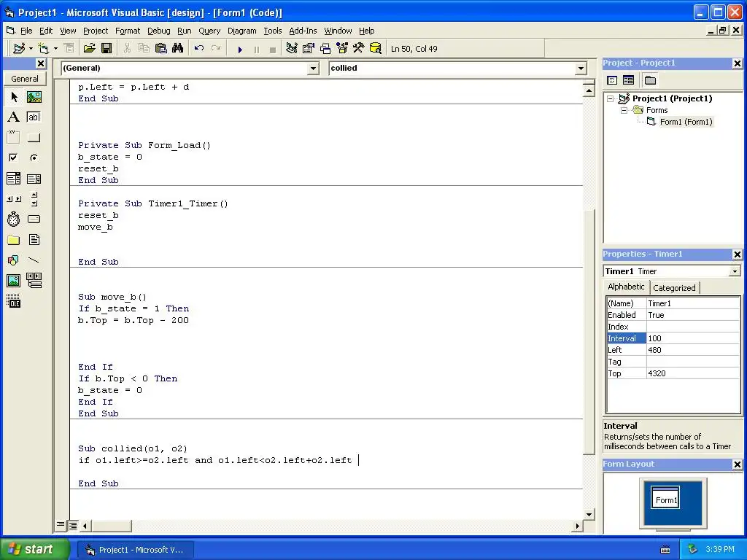Select the Frame control tool
Image resolution: width=747 pixels, height=560 pixels.
[14, 138]
